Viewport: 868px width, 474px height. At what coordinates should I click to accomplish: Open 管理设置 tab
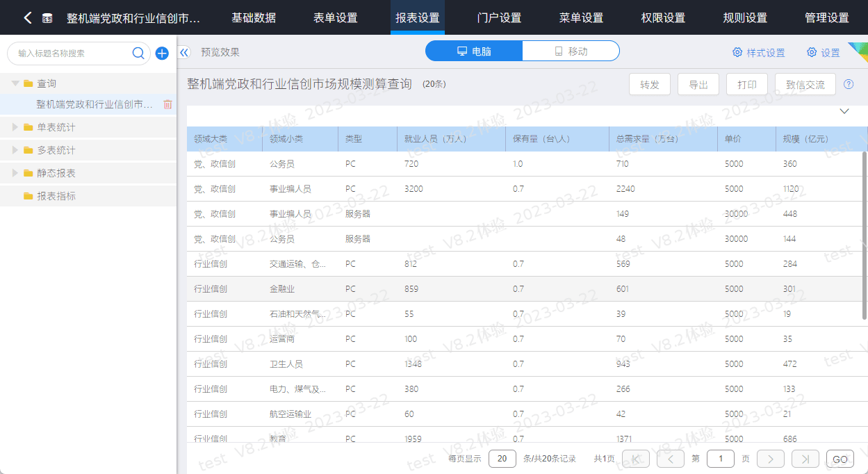[x=828, y=17]
